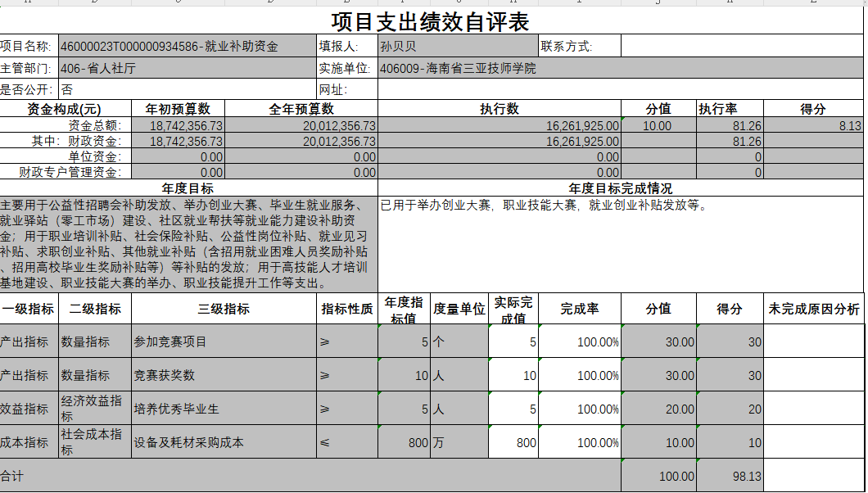Click 参加竞赛项目 完成率 cell 100.00%

point(580,341)
